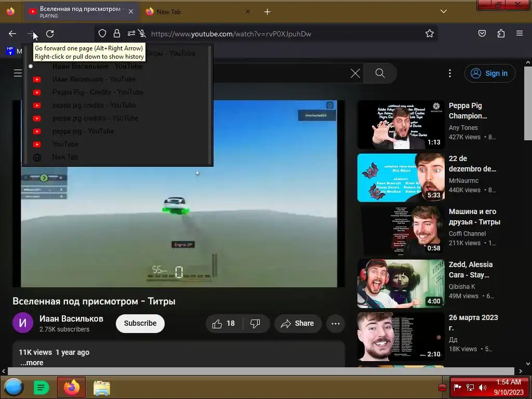The width and height of the screenshot is (532, 399).
Task: Open a new tab with the plus button
Action: [x=267, y=12]
